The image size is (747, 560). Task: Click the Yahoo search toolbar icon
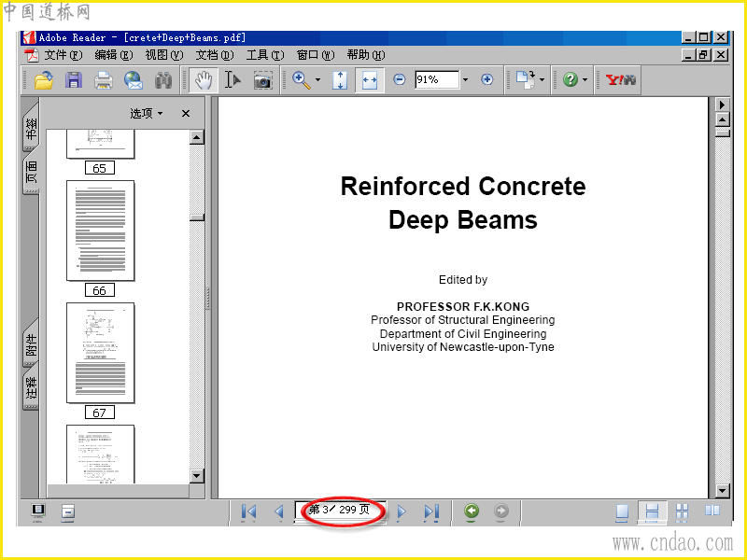click(x=620, y=79)
